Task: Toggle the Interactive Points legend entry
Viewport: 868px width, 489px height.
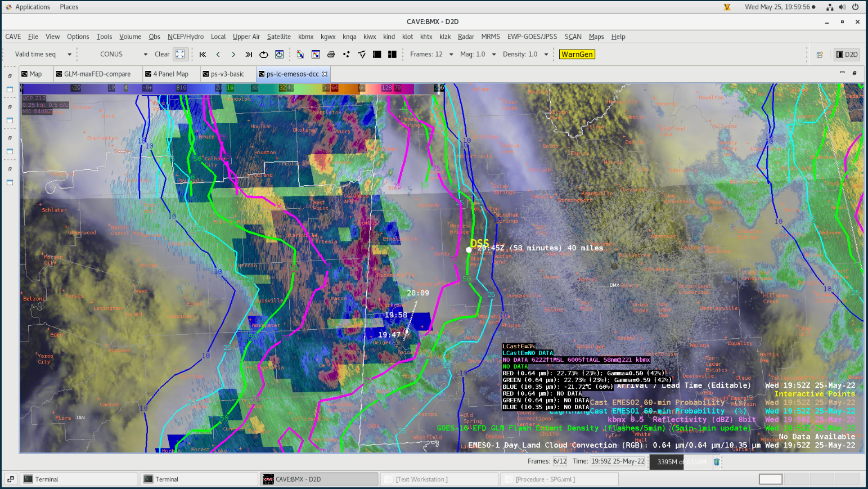Action: (815, 394)
